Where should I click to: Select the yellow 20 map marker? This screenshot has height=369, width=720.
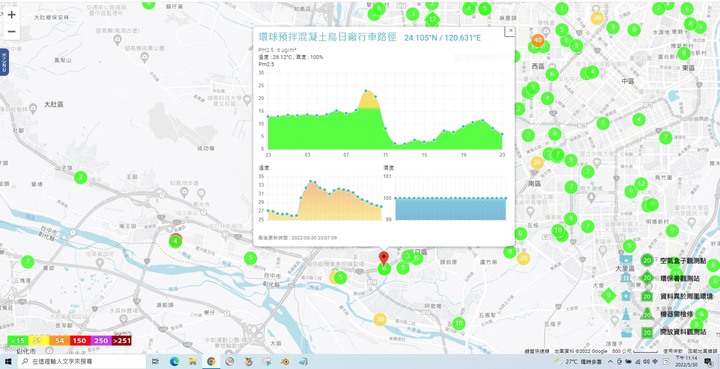click(523, 258)
